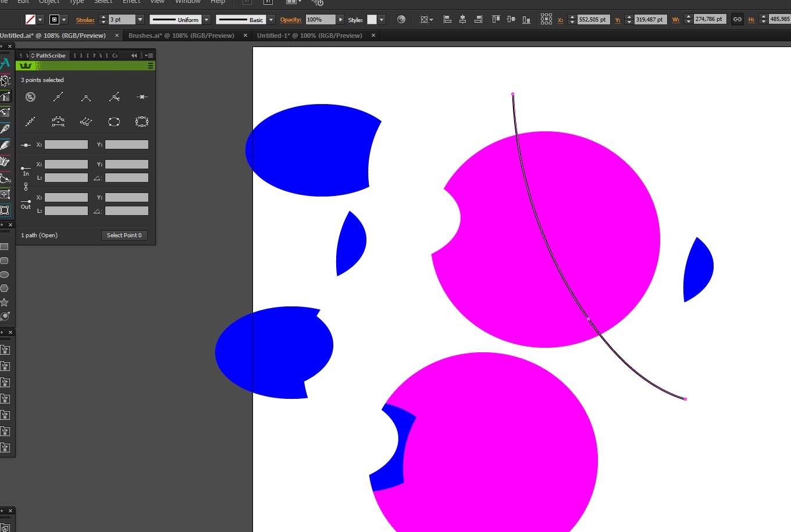
Task: Switch to the Brushes.ai document tab
Action: coord(181,35)
